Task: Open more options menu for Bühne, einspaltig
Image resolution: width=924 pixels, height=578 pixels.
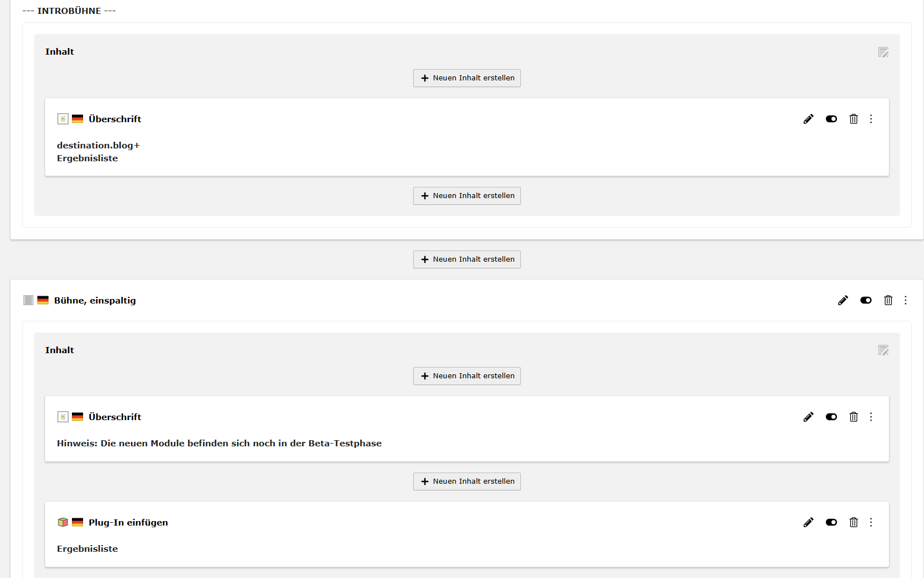Action: 906,300
